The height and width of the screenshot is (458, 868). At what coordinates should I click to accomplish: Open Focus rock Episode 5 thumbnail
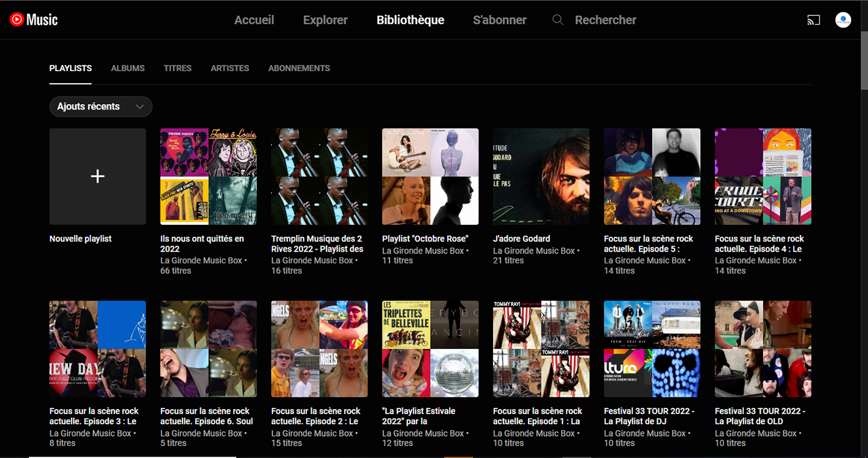[652, 176]
